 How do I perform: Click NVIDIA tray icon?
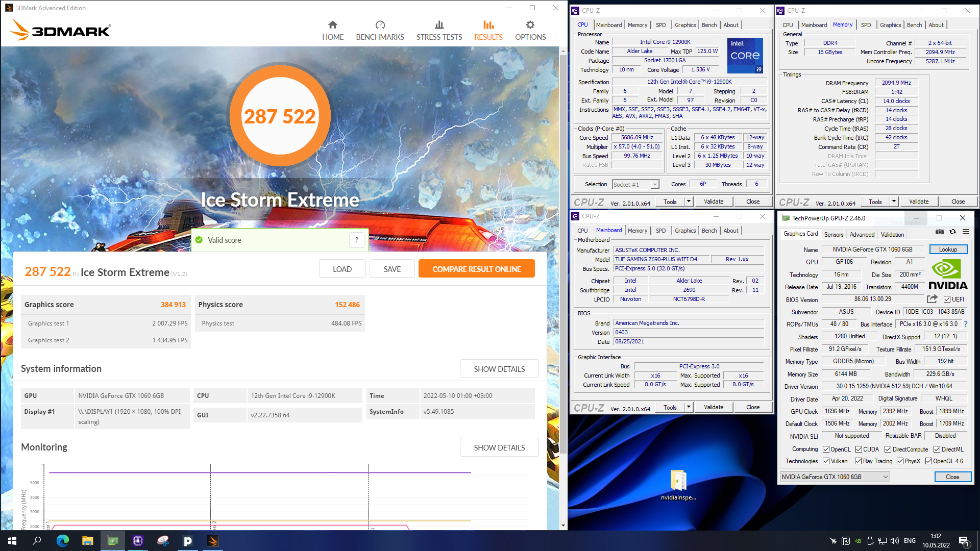coord(858,541)
